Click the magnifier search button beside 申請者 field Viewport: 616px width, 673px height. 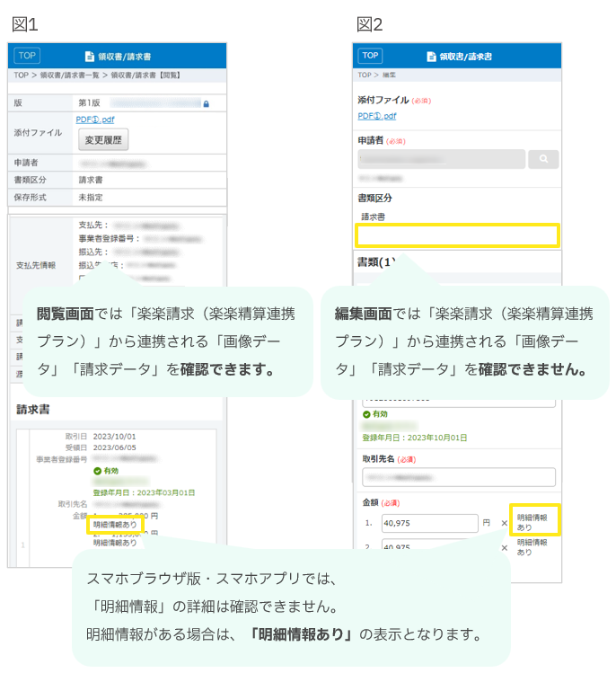click(543, 159)
